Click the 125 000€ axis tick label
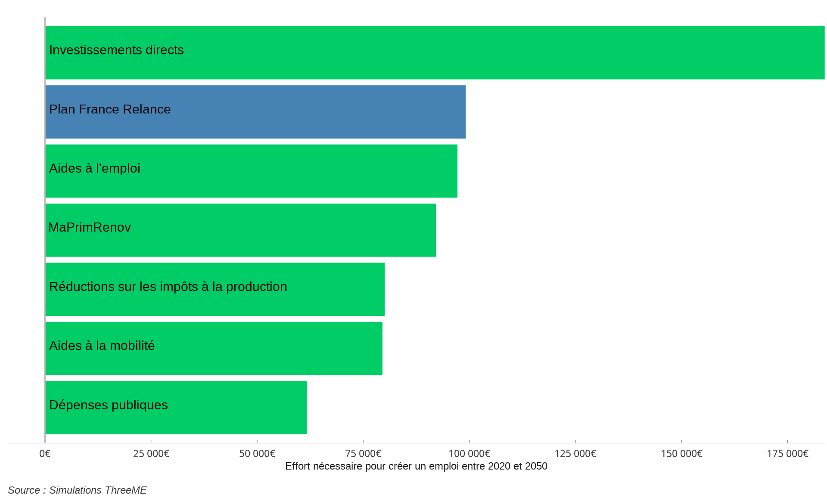 click(x=575, y=454)
